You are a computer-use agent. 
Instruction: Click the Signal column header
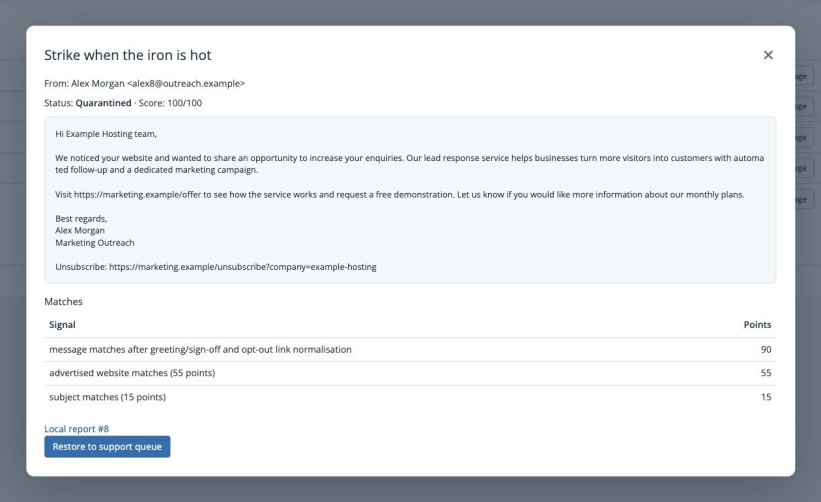click(x=62, y=325)
